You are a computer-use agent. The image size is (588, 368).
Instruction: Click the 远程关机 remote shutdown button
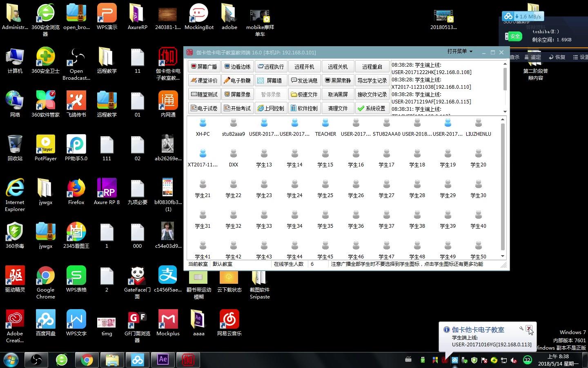click(x=338, y=67)
